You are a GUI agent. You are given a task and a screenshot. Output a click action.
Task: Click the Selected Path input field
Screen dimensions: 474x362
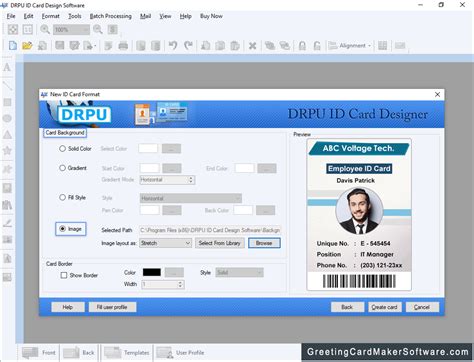pyautogui.click(x=210, y=230)
